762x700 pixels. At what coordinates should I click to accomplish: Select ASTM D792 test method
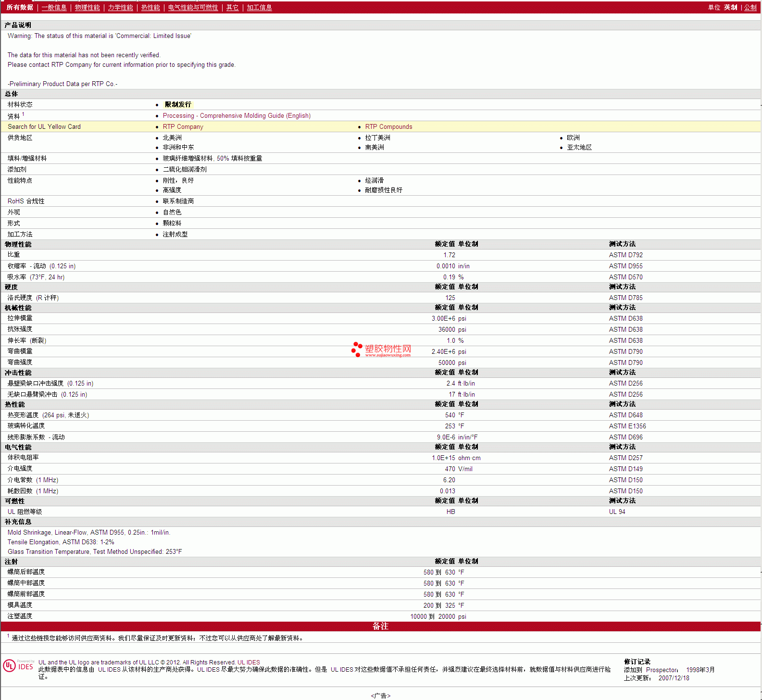pos(625,255)
